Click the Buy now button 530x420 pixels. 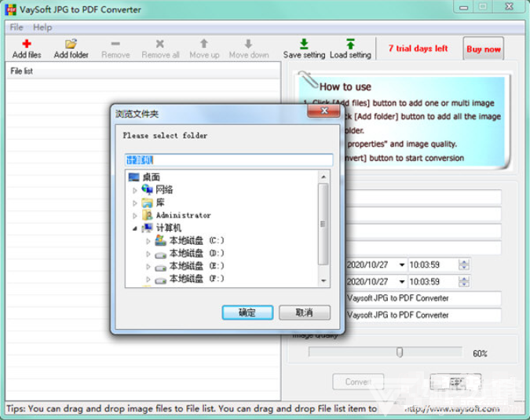[484, 49]
